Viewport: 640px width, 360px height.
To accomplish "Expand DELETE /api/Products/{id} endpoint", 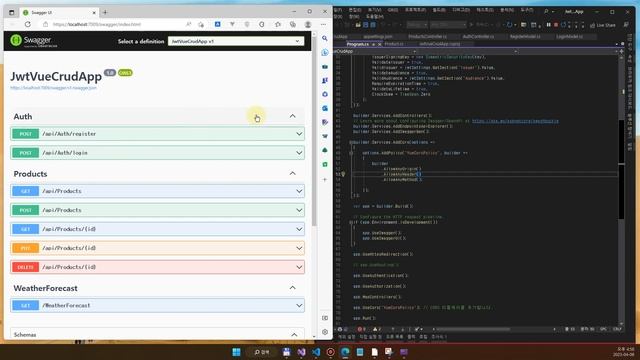I will [158, 267].
